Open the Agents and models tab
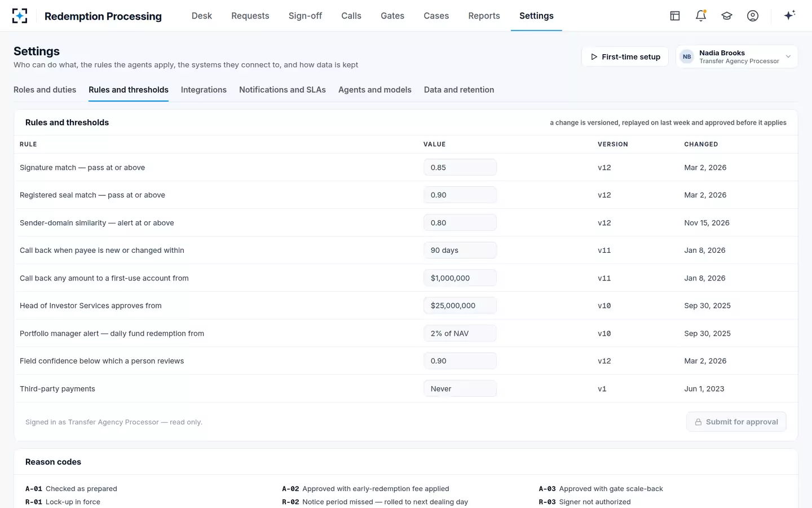Screen dimensions: 812x508 (x=375, y=90)
